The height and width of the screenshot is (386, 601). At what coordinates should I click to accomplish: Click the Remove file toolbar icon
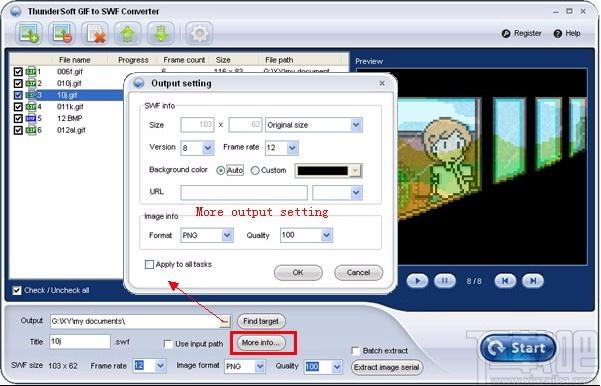click(x=62, y=33)
